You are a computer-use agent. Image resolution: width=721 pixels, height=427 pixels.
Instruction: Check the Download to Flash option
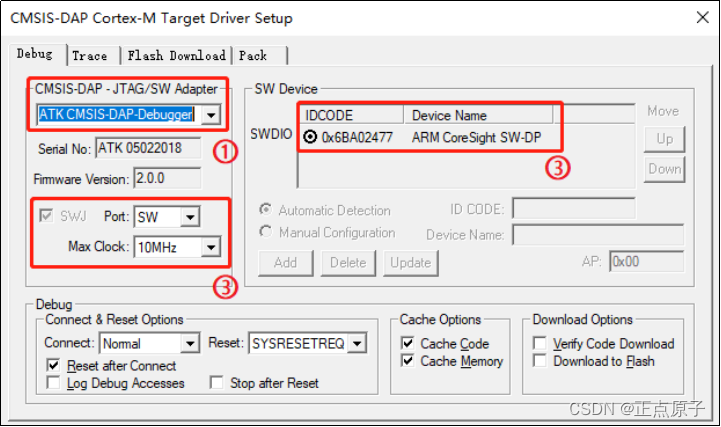pos(540,361)
